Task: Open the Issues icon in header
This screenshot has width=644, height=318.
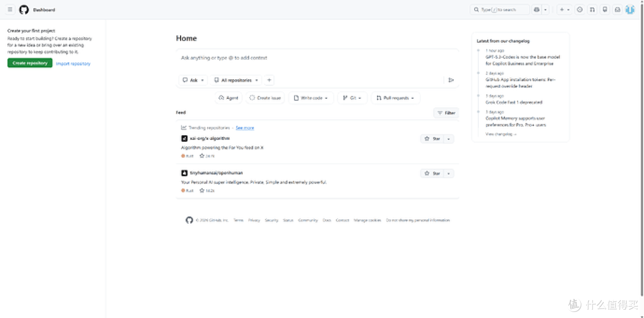Action: pyautogui.click(x=580, y=10)
